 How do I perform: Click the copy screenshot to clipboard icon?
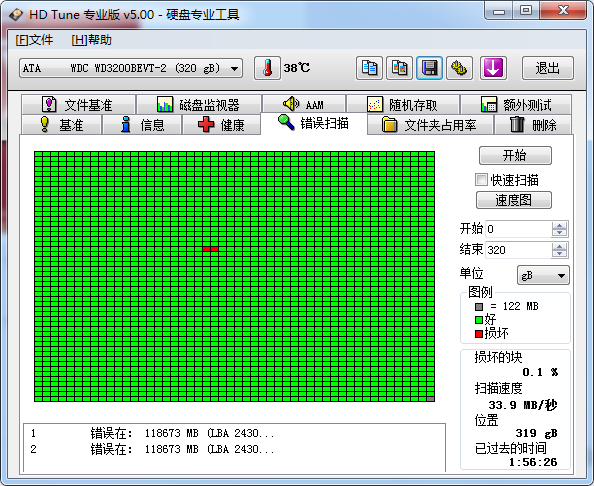(399, 68)
